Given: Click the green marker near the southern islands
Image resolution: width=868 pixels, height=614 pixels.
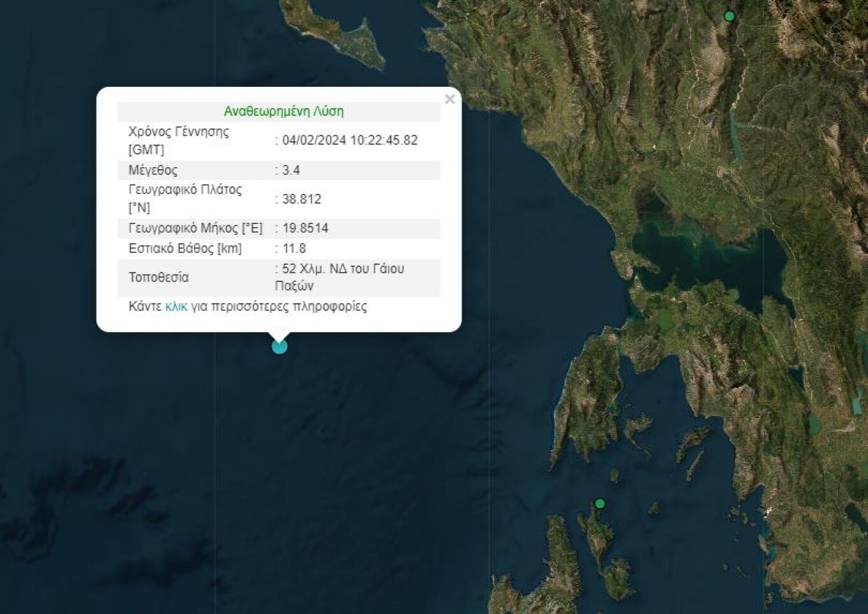Looking at the screenshot, I should click(599, 504).
